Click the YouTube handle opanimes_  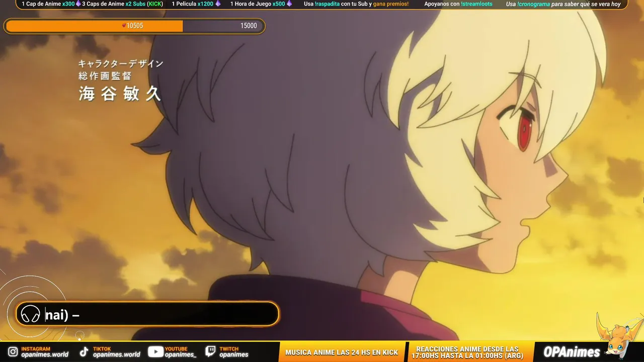[181, 354]
